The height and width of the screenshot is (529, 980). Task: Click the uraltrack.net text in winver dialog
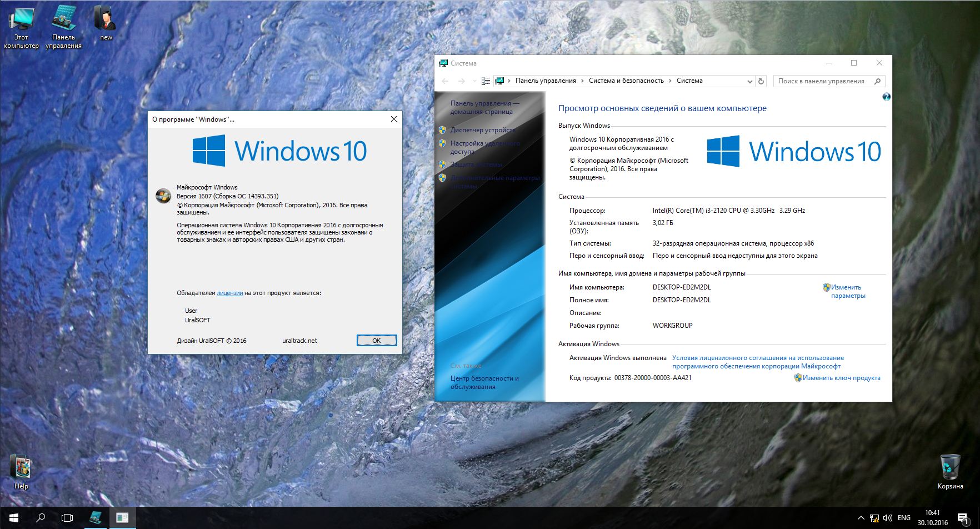tap(299, 341)
